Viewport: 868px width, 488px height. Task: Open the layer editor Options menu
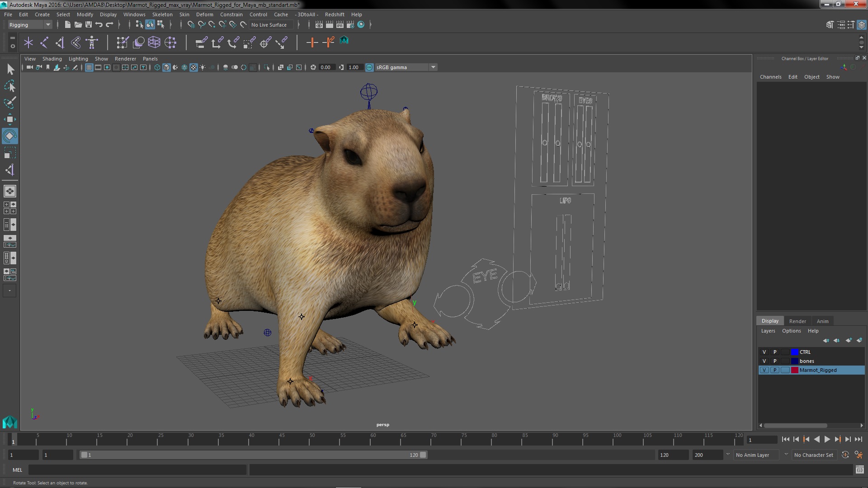tap(791, 331)
